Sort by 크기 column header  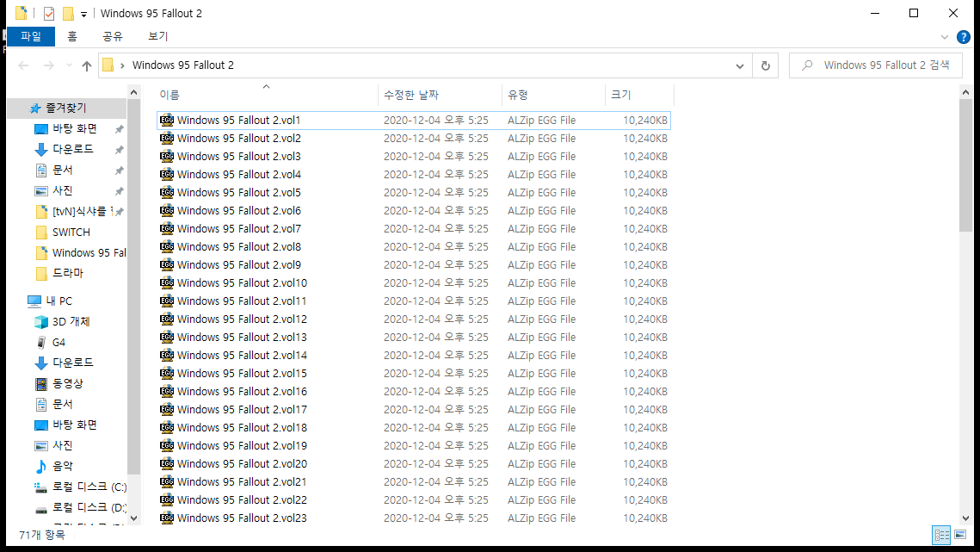[x=639, y=95]
